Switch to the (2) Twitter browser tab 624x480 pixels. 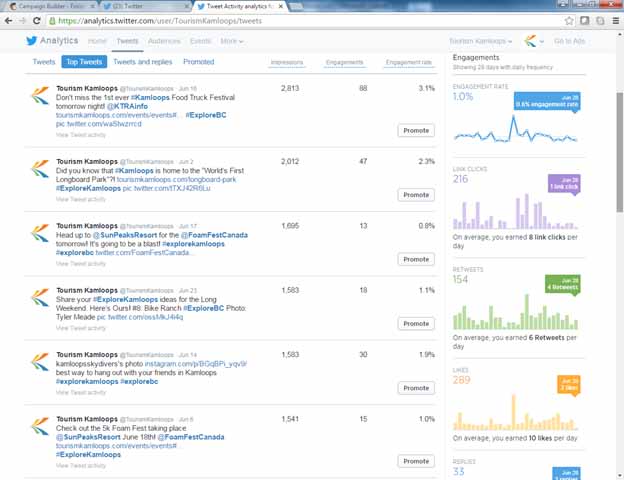(145, 6)
